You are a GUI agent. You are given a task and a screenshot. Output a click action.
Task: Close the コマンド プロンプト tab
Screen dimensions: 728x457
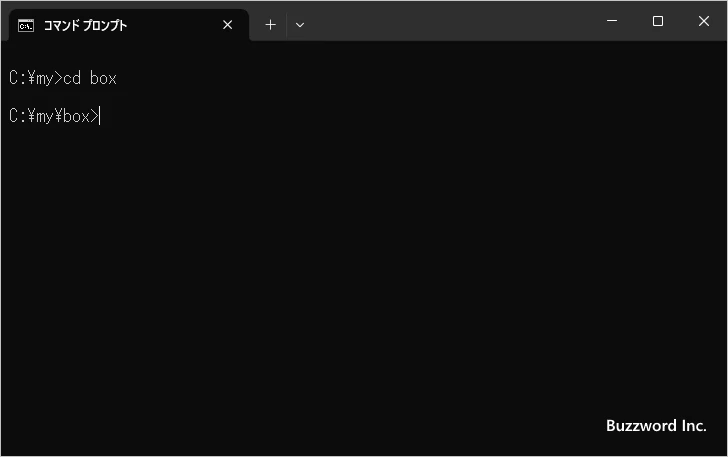(227, 25)
